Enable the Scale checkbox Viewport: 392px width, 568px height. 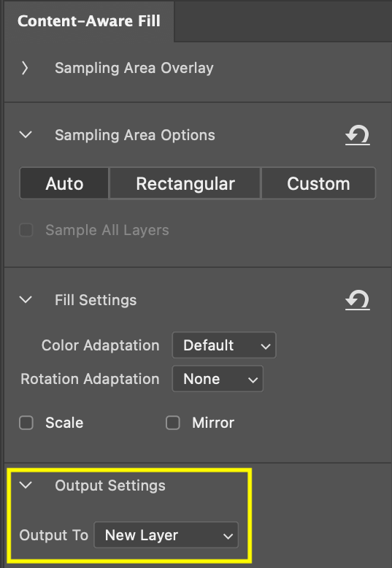pyautogui.click(x=26, y=423)
